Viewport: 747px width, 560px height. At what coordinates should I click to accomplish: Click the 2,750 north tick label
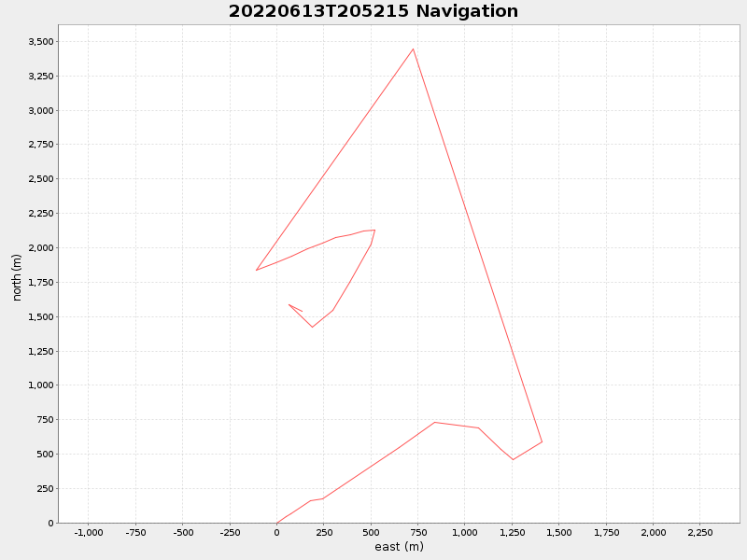point(41,145)
